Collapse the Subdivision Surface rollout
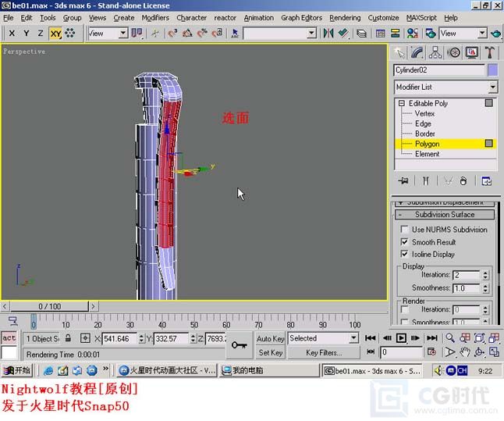Screen dimensions: 504x421 point(445,215)
